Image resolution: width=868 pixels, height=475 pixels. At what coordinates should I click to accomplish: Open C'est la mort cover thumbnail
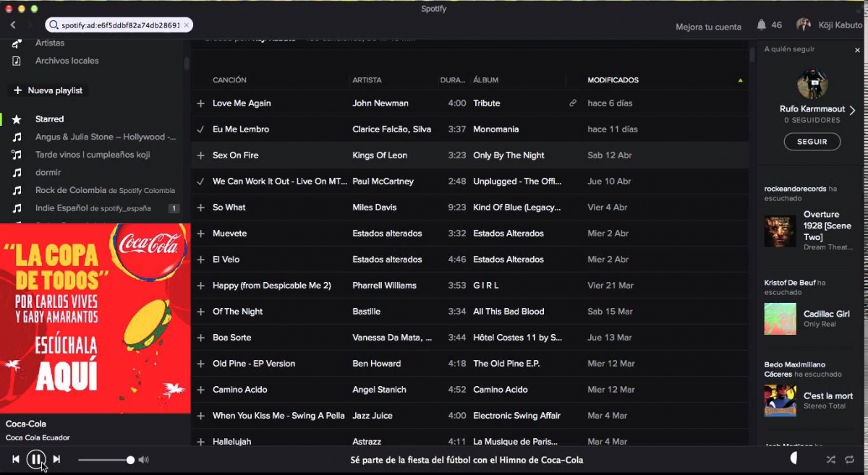click(x=780, y=401)
